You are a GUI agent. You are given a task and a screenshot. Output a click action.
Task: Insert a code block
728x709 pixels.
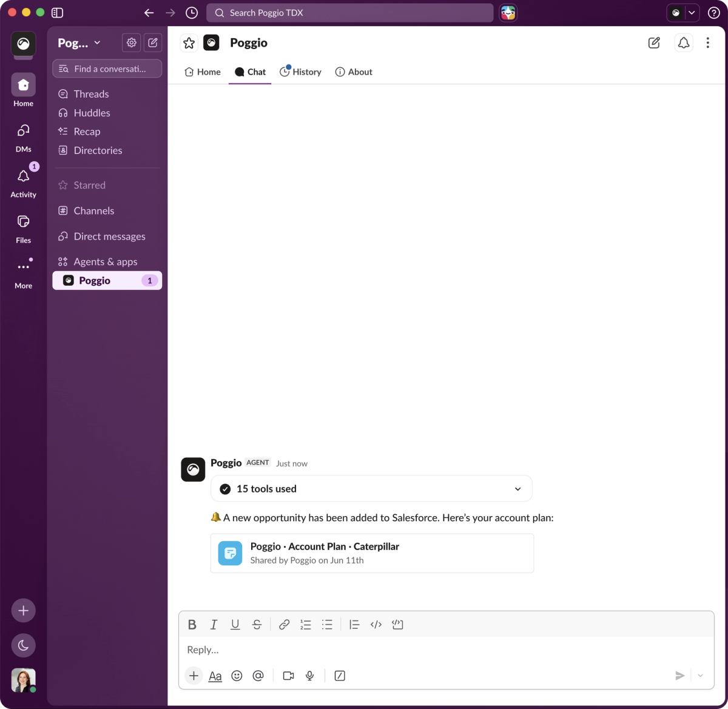pyautogui.click(x=398, y=625)
